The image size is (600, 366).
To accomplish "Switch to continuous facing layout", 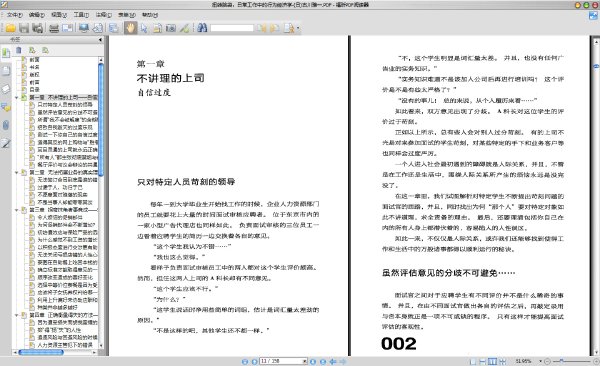I will [x=502, y=361].
